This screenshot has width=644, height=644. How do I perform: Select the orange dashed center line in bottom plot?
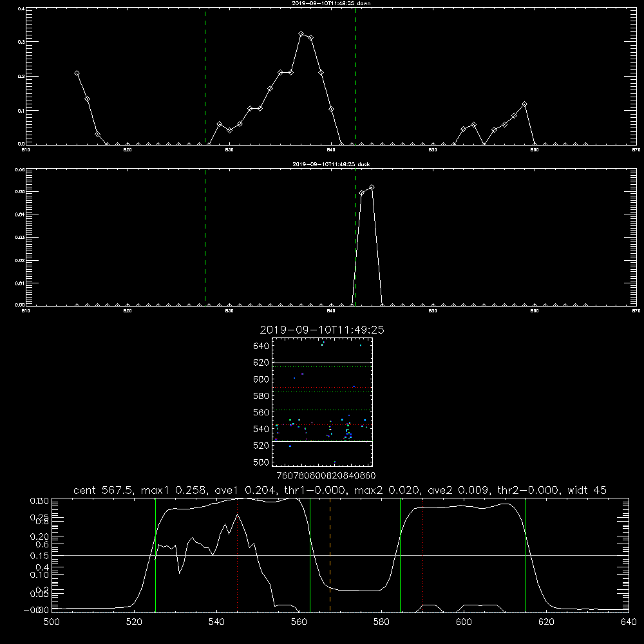click(x=330, y=554)
